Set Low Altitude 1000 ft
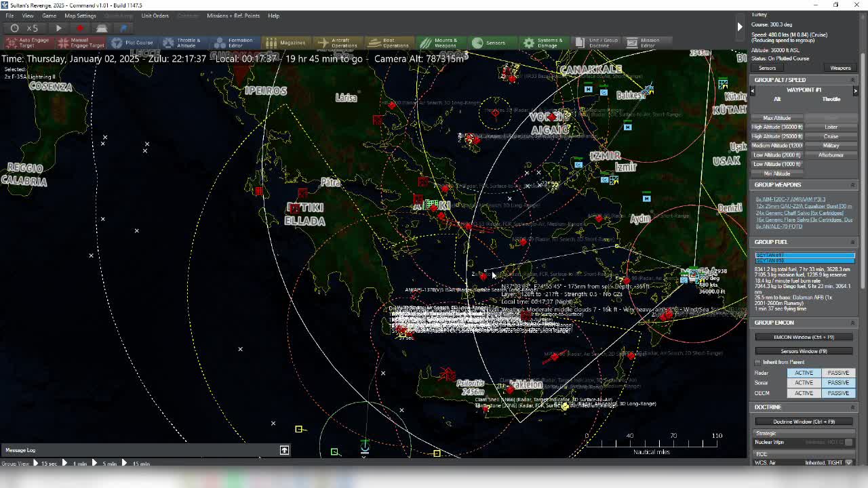Viewport: 868px width, 488px height. (777, 164)
